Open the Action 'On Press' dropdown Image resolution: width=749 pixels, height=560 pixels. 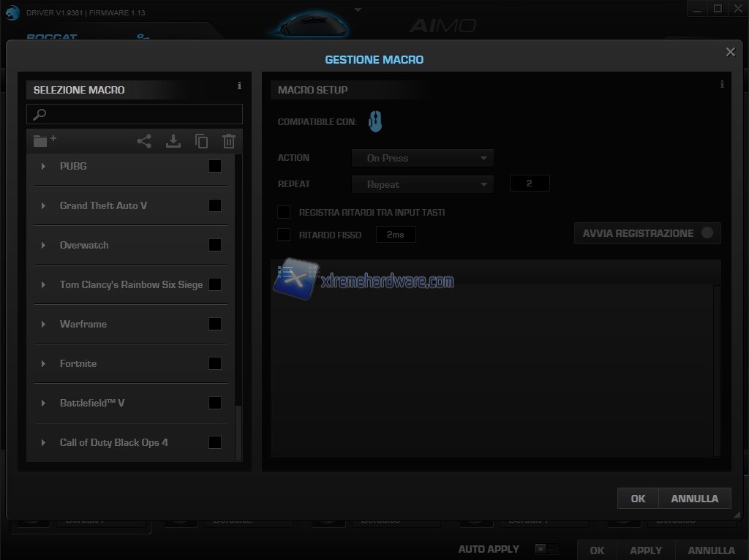(x=423, y=158)
